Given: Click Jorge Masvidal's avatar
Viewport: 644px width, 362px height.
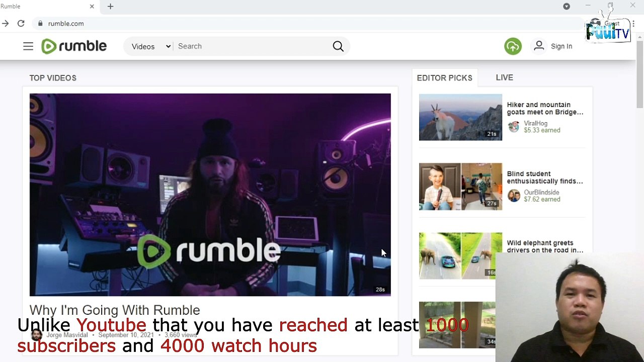Looking at the screenshot, I should [x=36, y=335].
